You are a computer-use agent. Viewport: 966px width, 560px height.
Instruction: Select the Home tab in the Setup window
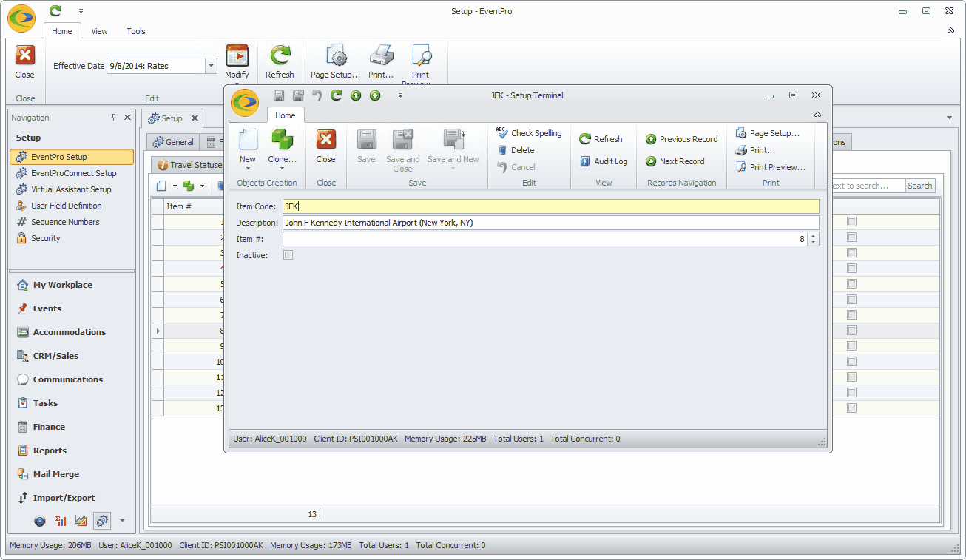(x=62, y=31)
